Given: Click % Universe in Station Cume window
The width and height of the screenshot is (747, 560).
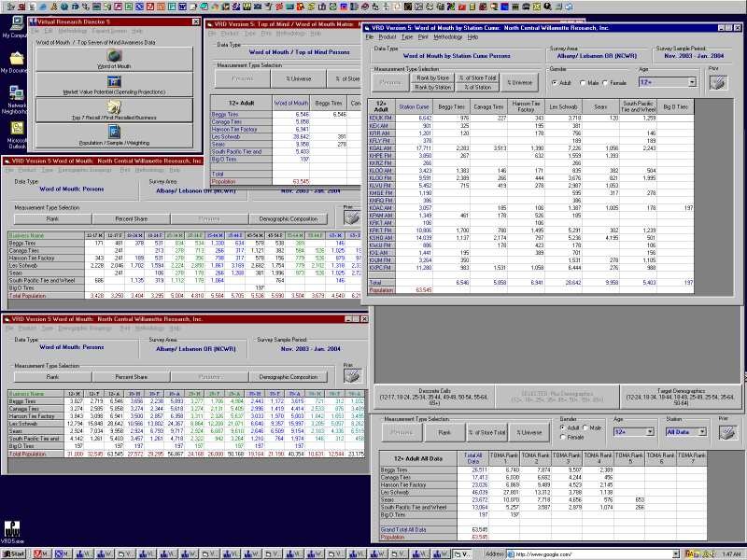Looking at the screenshot, I should click(x=519, y=82).
